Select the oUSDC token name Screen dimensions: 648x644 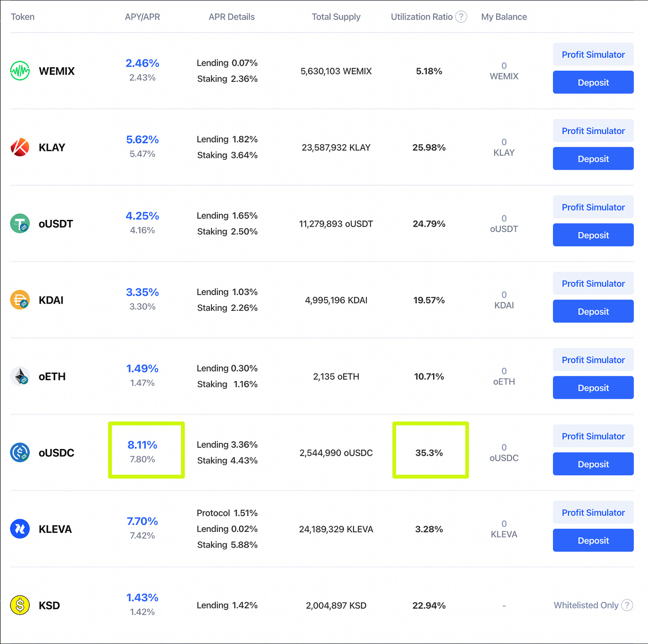click(x=57, y=453)
